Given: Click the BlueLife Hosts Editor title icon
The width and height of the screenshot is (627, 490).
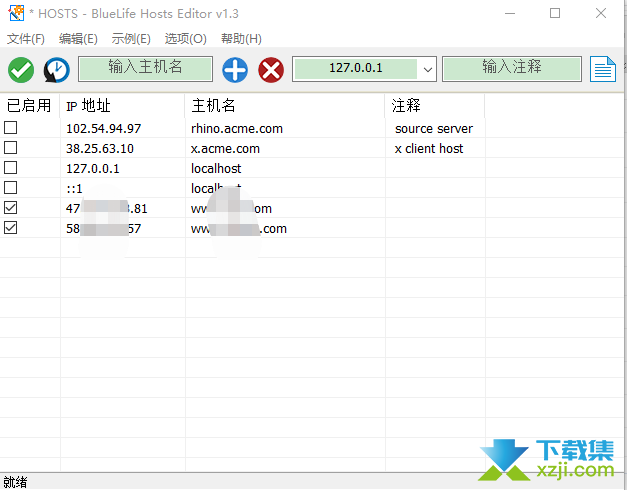Looking at the screenshot, I should tap(16, 13).
